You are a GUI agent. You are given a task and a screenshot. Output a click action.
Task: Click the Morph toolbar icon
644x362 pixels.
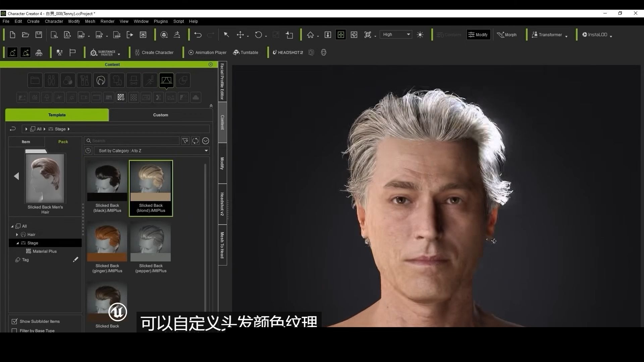coord(507,35)
